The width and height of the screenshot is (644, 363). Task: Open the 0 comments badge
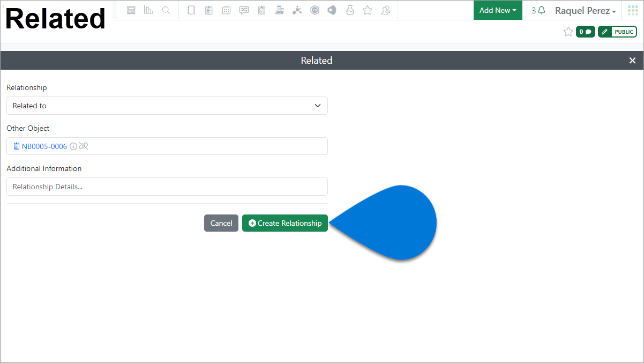(585, 32)
